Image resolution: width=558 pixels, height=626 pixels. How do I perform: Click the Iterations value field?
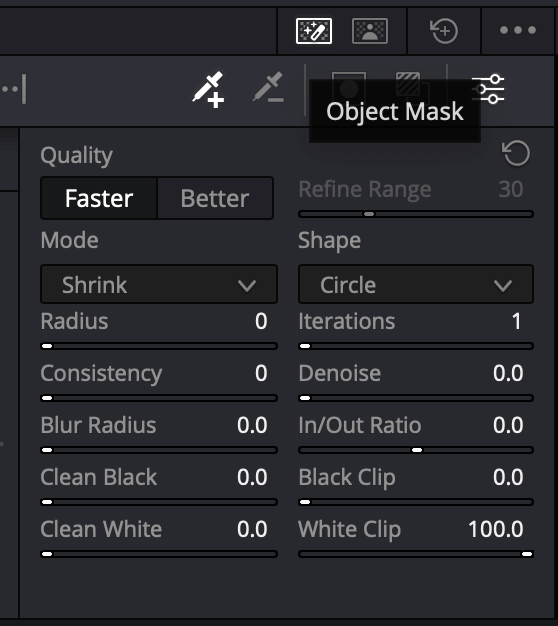tap(517, 321)
